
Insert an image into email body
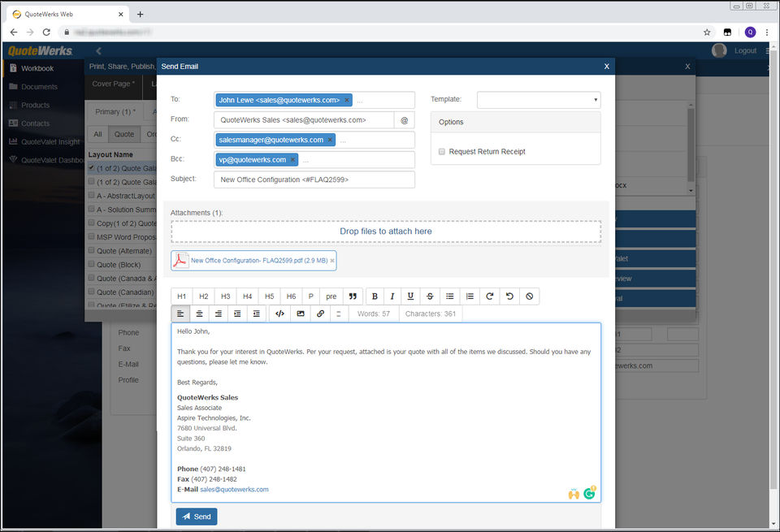(x=301, y=314)
